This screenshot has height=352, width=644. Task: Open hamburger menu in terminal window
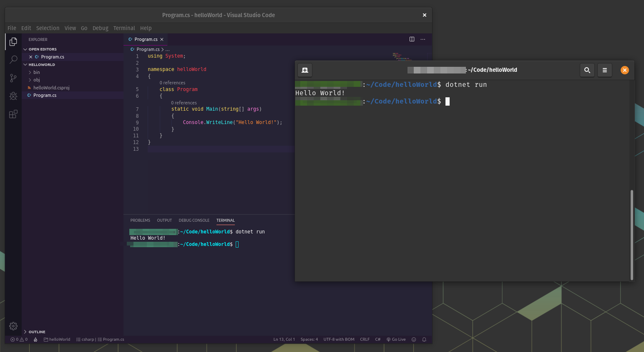pos(605,70)
